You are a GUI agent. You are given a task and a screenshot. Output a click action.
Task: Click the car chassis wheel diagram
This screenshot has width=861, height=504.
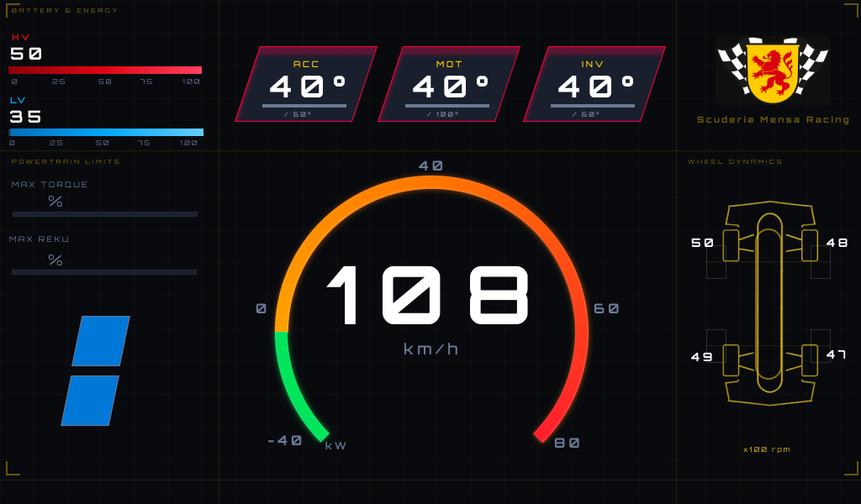pyautogui.click(x=769, y=304)
